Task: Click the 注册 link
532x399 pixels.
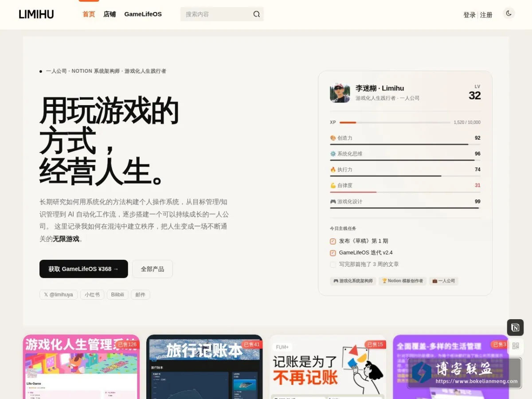Action: 486,15
